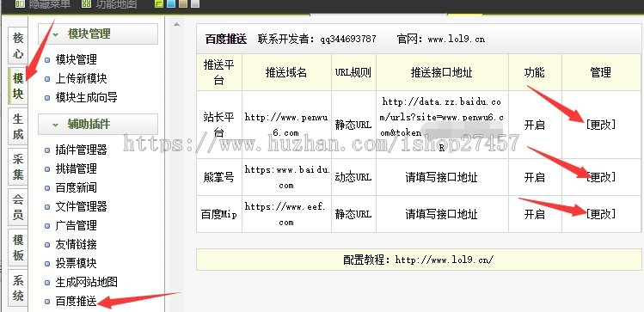Click the 官网 www.lol9.cn text
This screenshot has width=644, height=312.
click(x=441, y=39)
